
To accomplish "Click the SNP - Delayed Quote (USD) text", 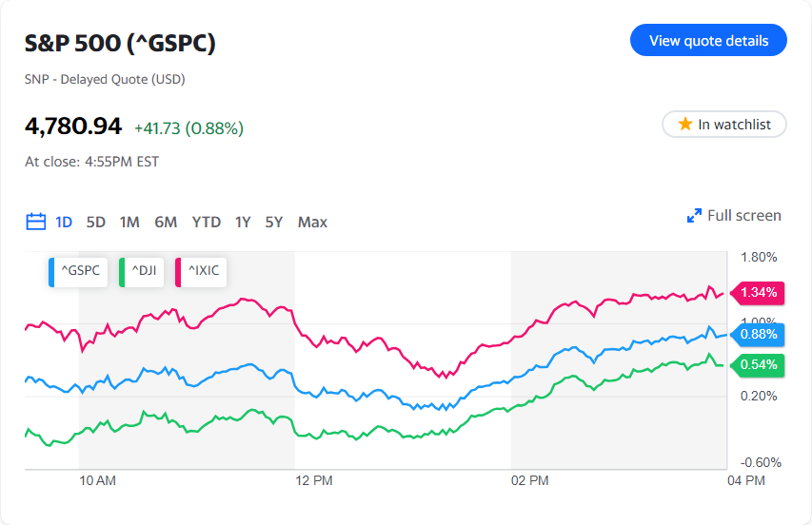I will (105, 80).
